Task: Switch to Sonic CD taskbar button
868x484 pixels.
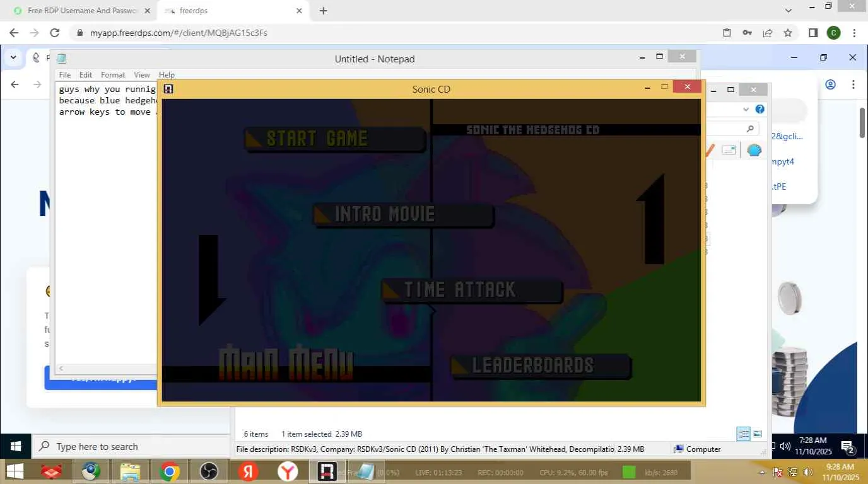Action: (x=327, y=471)
